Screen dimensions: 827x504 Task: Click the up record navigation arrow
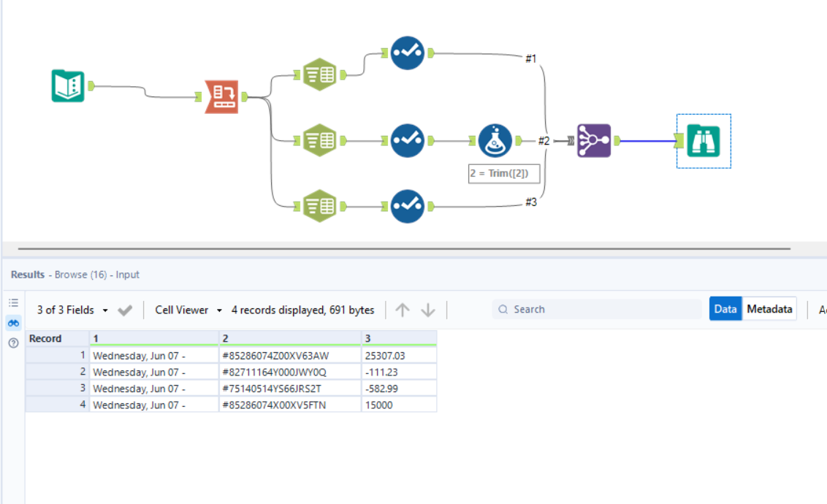point(402,309)
